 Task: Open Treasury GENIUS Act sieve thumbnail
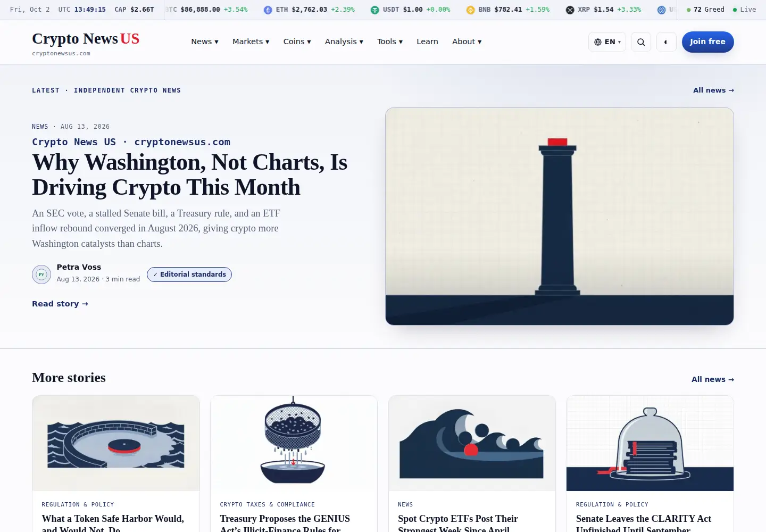click(294, 443)
